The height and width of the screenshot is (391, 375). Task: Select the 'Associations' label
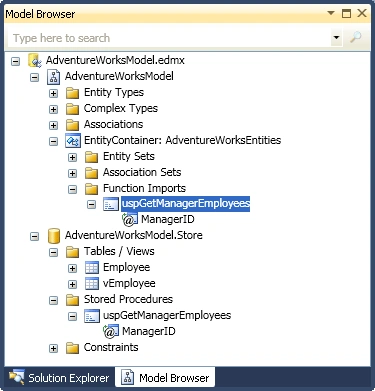[113, 124]
